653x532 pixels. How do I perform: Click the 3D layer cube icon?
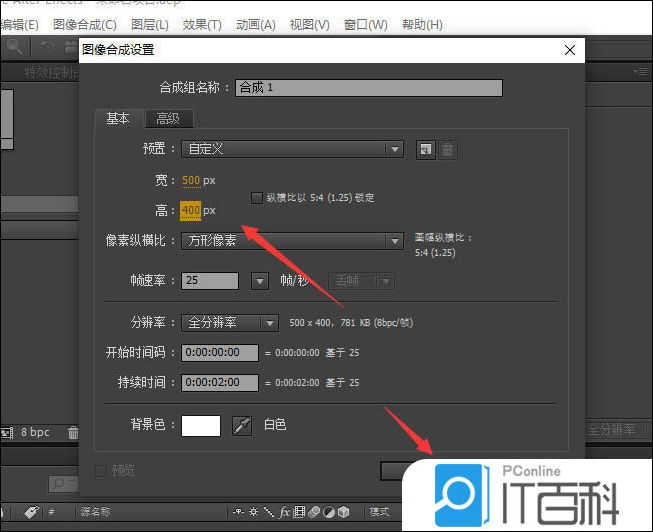(x=344, y=512)
